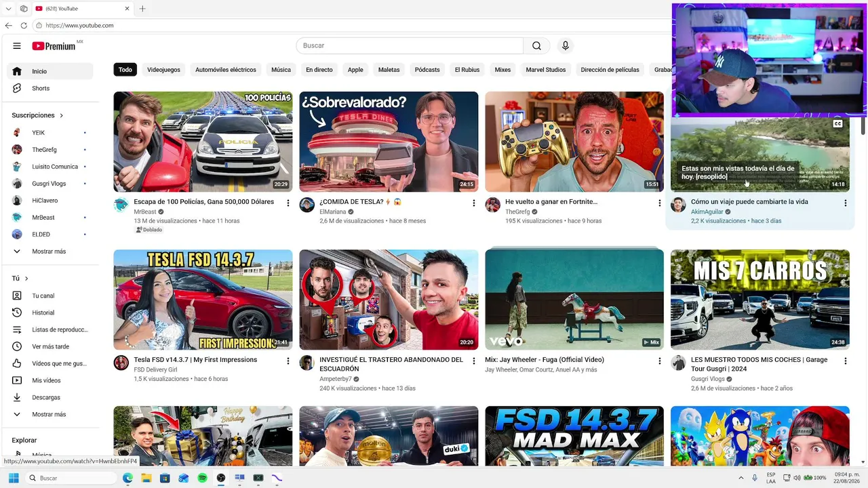
Task: Open more options for AkimAguilar video
Action: pos(846,203)
